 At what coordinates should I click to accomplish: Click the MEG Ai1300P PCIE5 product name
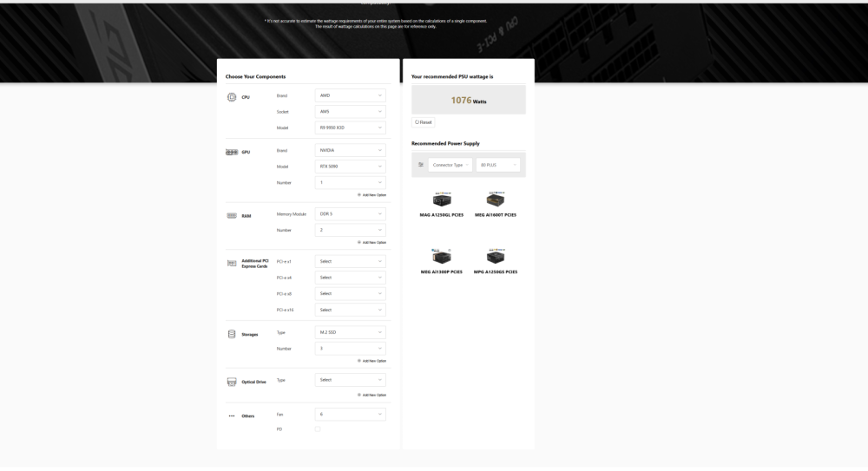point(442,272)
